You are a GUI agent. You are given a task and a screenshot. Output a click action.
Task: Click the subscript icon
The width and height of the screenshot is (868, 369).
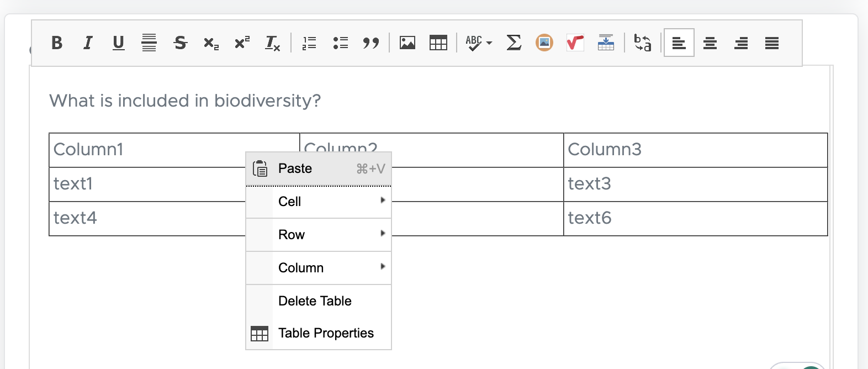pyautogui.click(x=211, y=43)
